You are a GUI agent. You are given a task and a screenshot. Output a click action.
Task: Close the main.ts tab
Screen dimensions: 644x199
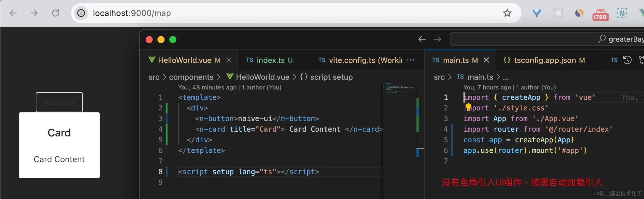[486, 60]
